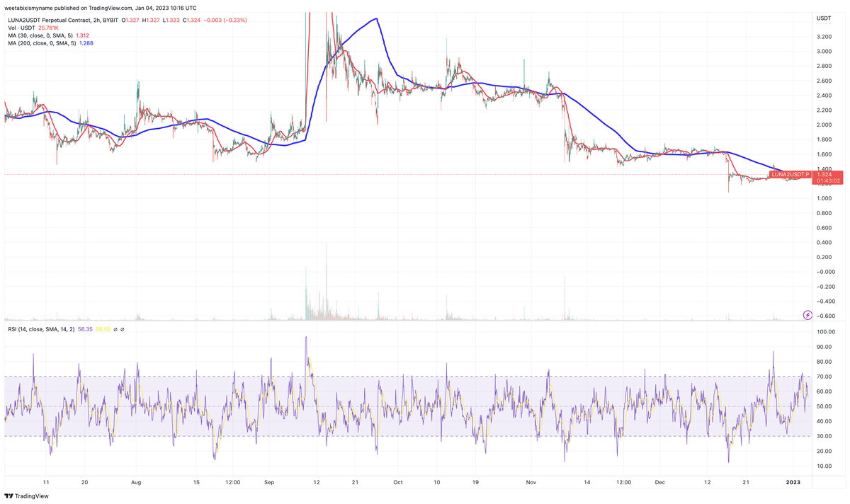The width and height of the screenshot is (850, 504).
Task: Select the MA (200, close, 0, SMA, 5) legend entry
Action: click(42, 42)
